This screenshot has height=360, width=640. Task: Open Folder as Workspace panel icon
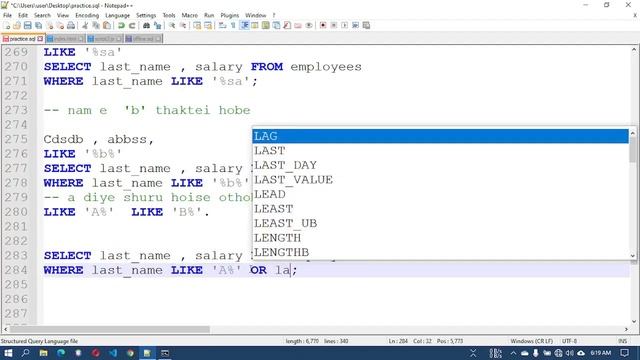tap(298, 25)
